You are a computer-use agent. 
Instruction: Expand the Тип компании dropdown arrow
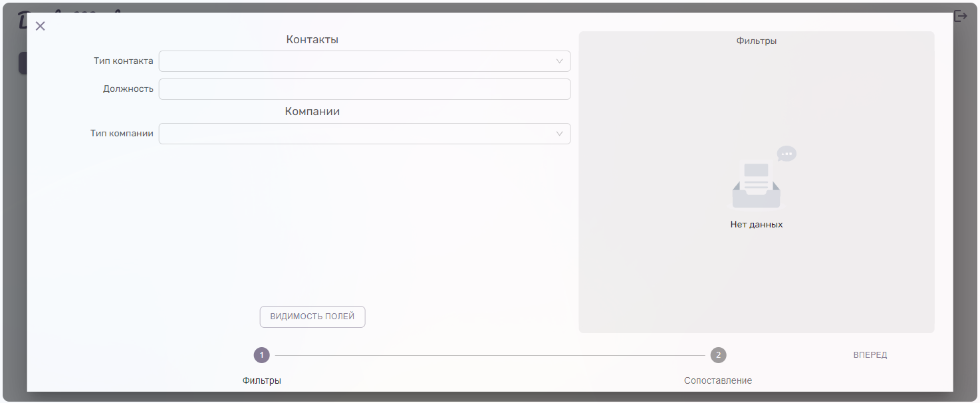[559, 134]
